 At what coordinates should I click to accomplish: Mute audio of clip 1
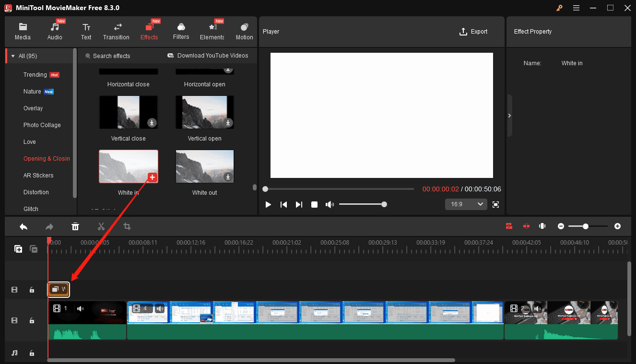(81, 308)
